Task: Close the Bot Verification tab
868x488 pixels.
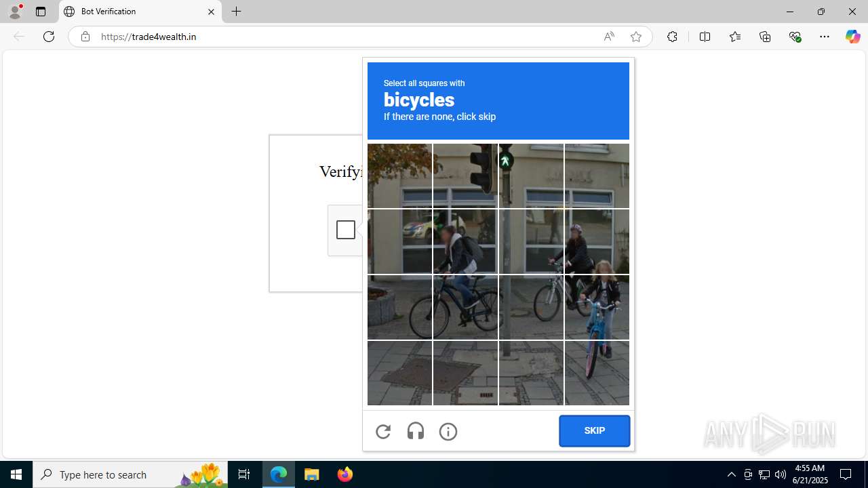Action: coord(211,12)
